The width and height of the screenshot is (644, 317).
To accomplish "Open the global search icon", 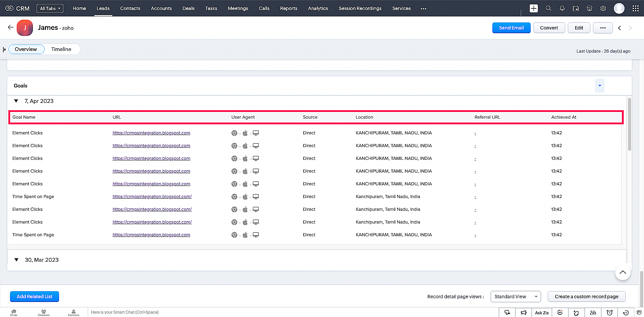I will pos(548,8).
